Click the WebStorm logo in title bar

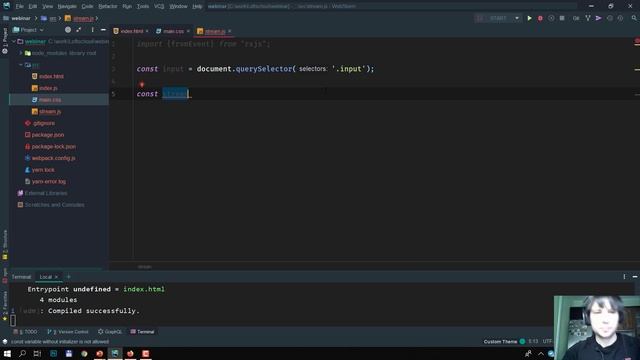6,6
